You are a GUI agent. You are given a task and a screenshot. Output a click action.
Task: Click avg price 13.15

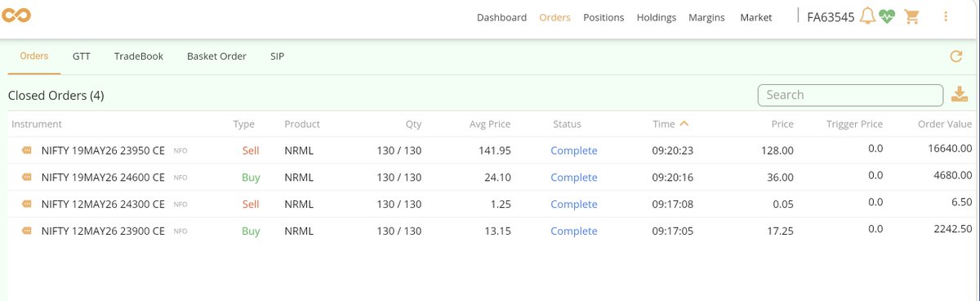[x=498, y=231]
